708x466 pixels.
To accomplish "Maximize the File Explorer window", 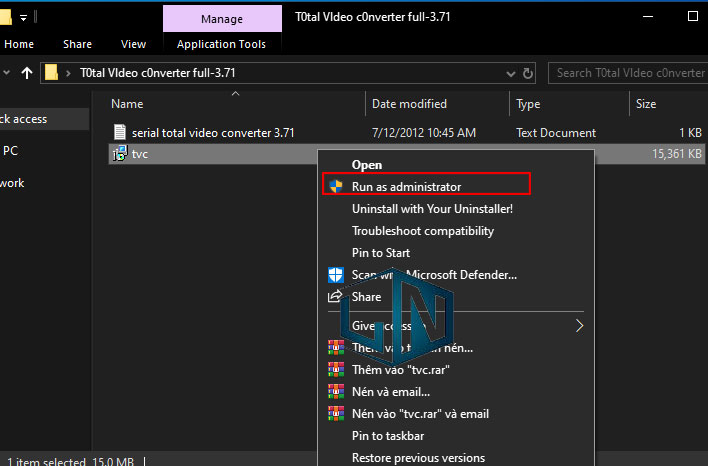I will point(693,16).
